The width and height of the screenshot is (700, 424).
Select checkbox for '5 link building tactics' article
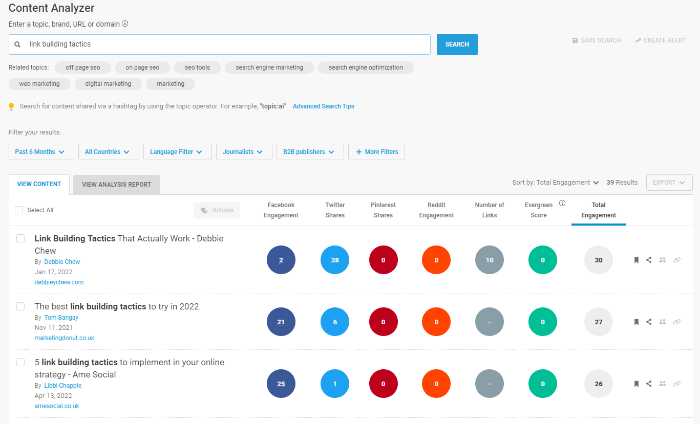pos(20,362)
